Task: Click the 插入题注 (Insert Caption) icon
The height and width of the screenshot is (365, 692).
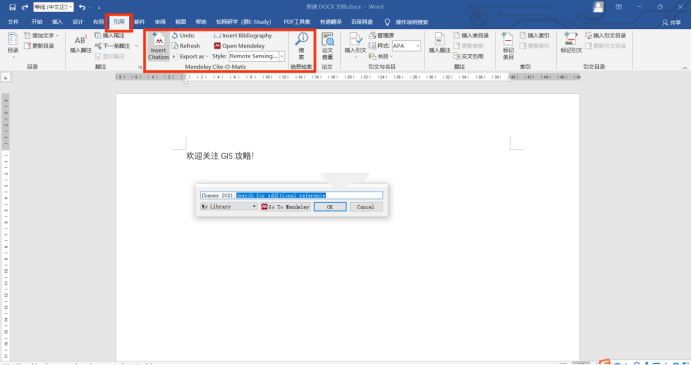Action: click(440, 43)
